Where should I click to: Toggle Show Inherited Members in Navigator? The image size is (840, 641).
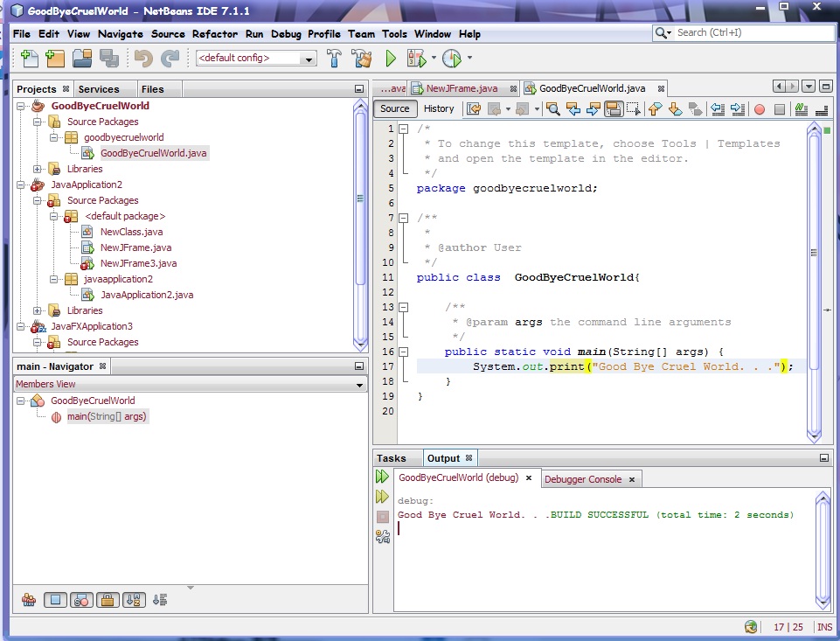click(29, 600)
